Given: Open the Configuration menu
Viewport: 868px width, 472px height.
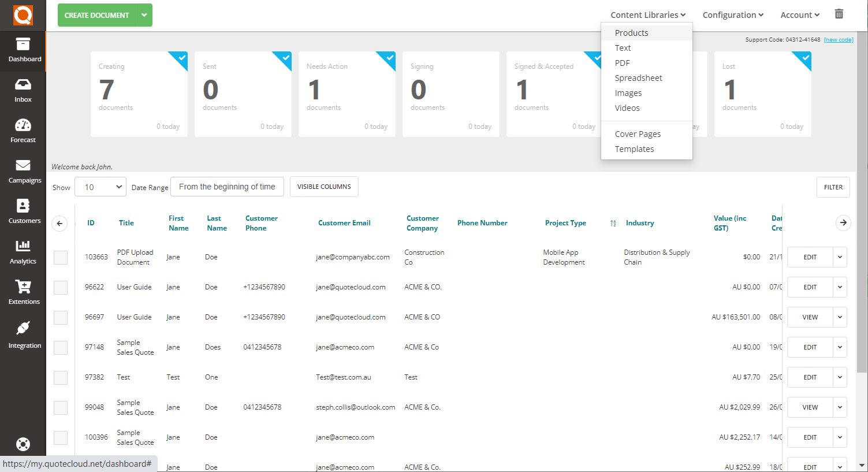Looking at the screenshot, I should coord(732,14).
